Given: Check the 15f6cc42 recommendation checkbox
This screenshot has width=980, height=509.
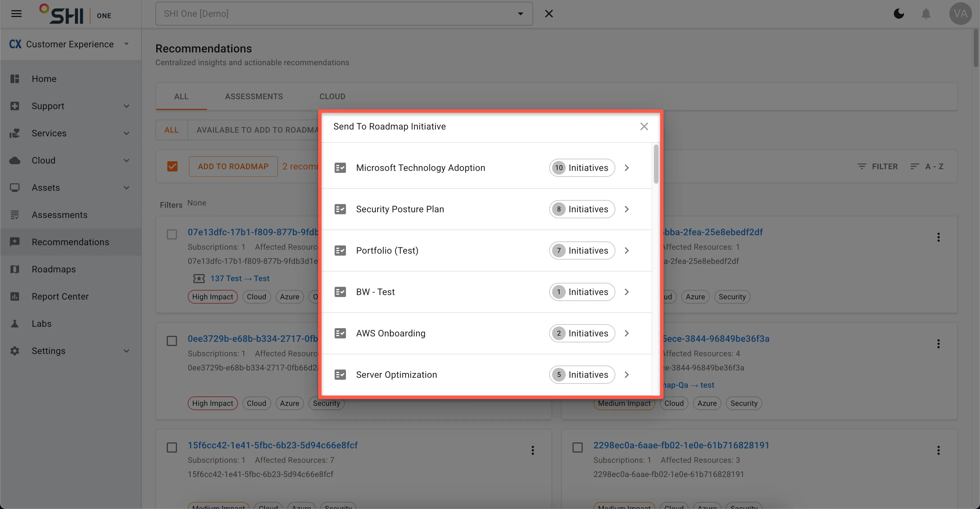Looking at the screenshot, I should (x=172, y=448).
